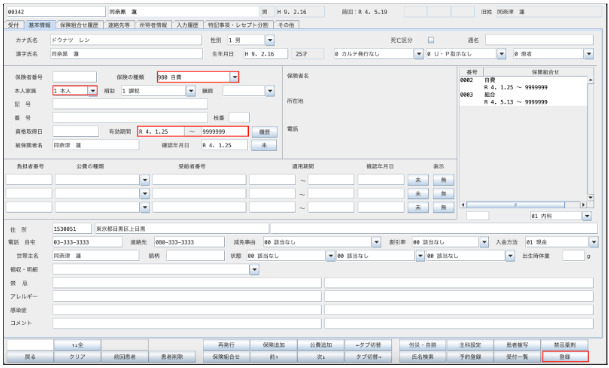Open the 保険の種類 dropdown showing 980 自費
This screenshot has width=609, height=368.
coord(234,77)
